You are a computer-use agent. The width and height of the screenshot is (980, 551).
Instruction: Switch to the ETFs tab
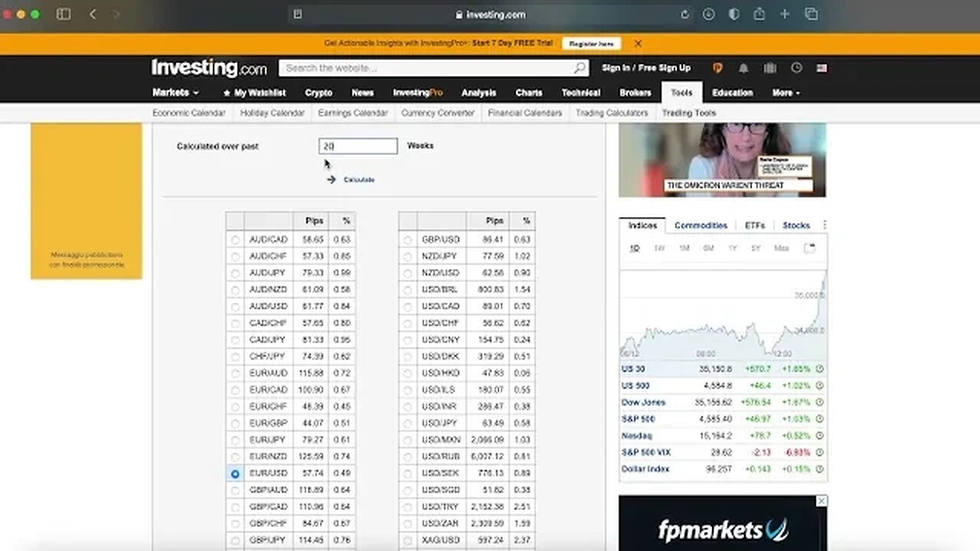coord(755,225)
